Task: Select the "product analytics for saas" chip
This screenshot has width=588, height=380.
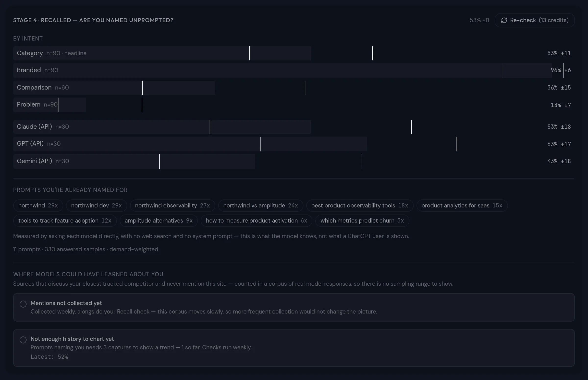Action: (x=462, y=205)
